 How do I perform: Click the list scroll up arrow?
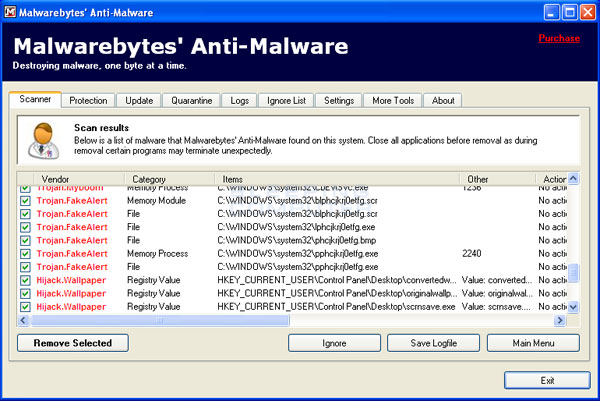tap(573, 179)
